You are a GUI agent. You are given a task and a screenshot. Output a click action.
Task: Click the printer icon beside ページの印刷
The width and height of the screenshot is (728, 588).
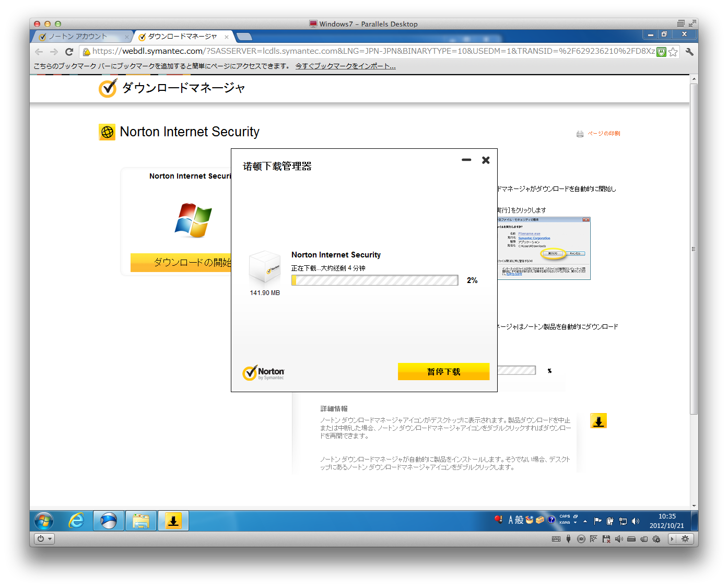[580, 134]
